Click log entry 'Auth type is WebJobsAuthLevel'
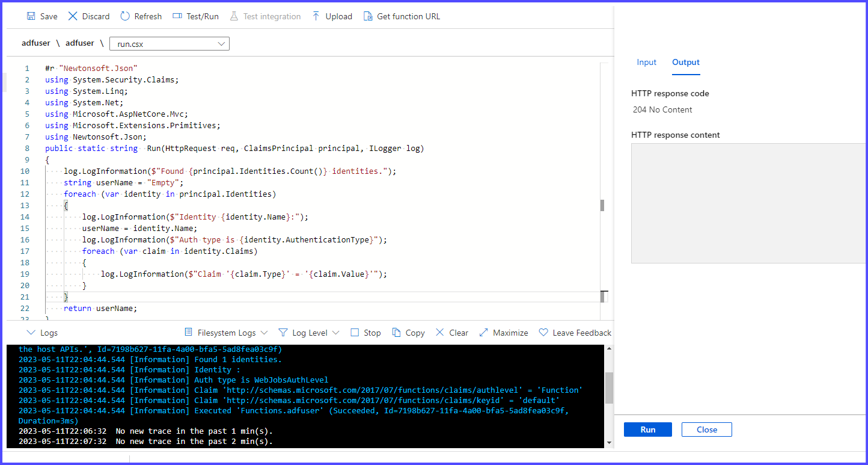 click(173, 380)
